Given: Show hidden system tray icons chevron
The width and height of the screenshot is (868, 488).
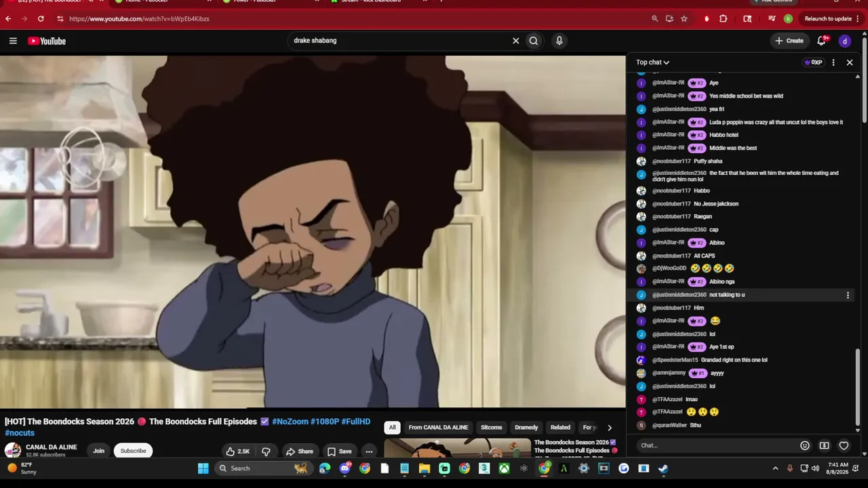Looking at the screenshot, I should (x=775, y=468).
